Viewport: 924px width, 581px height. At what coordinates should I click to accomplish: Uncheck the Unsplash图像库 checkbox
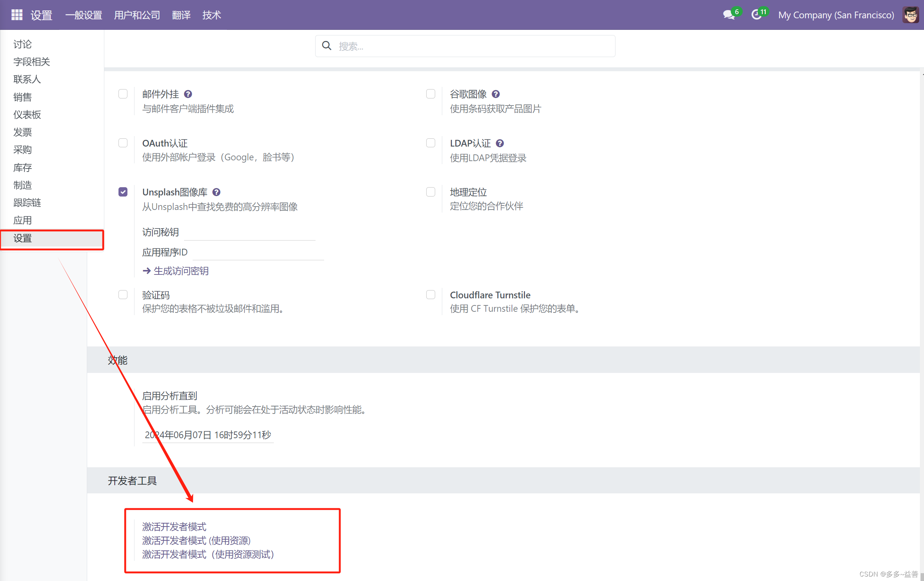[x=123, y=192]
